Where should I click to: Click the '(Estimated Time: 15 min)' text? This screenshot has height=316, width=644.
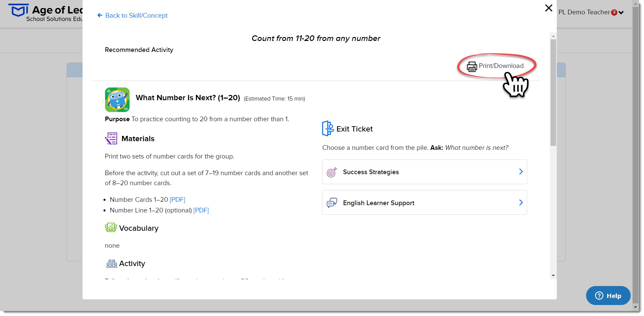[274, 99]
